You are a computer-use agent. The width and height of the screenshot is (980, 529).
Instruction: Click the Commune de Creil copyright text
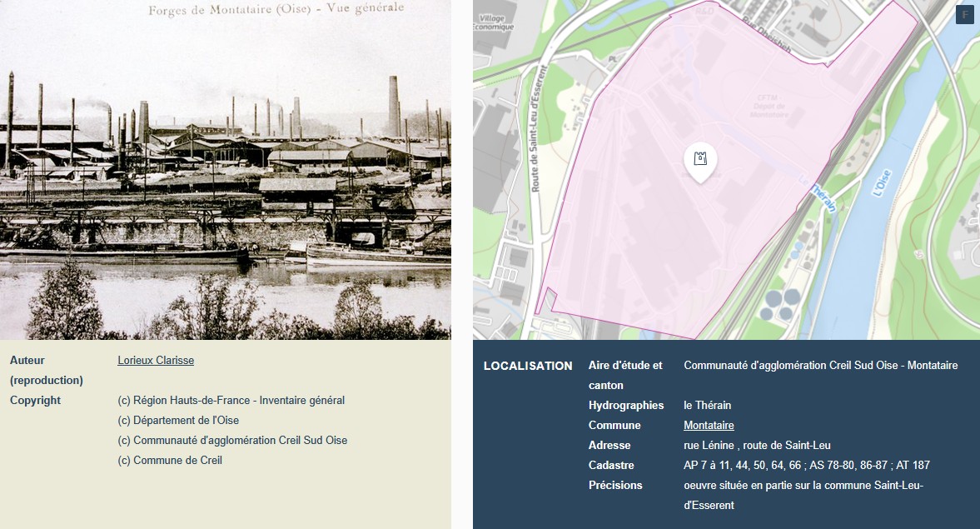(x=171, y=461)
